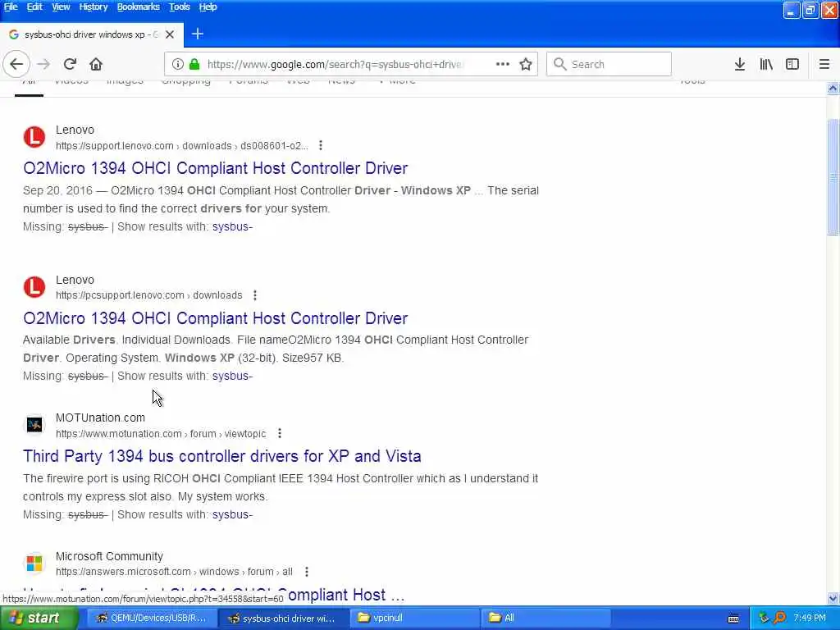Open the History menu

94,7
